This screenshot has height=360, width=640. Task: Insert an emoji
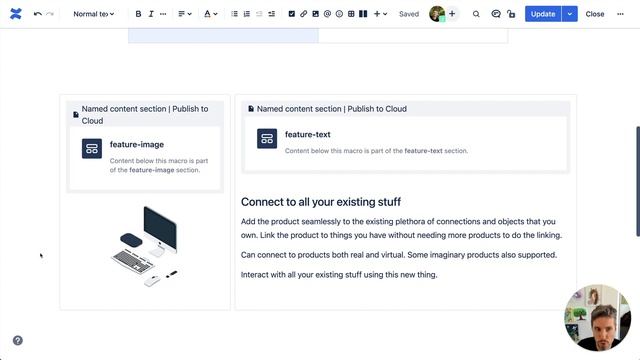click(x=339, y=14)
